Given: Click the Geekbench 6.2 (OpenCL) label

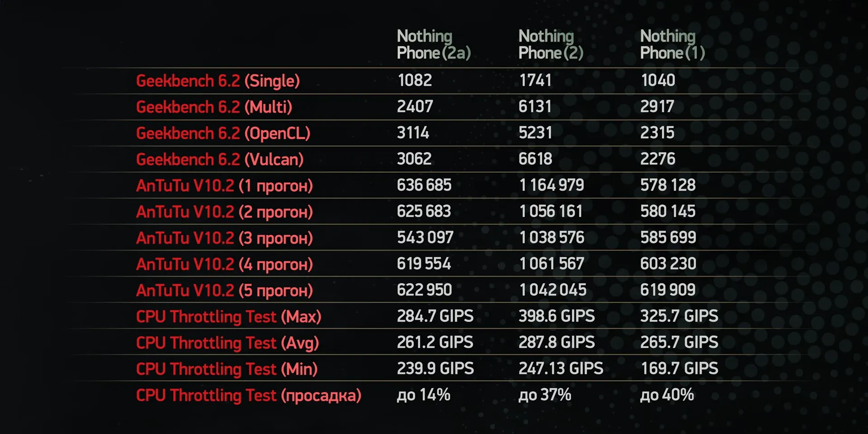Looking at the screenshot, I should click(223, 133).
